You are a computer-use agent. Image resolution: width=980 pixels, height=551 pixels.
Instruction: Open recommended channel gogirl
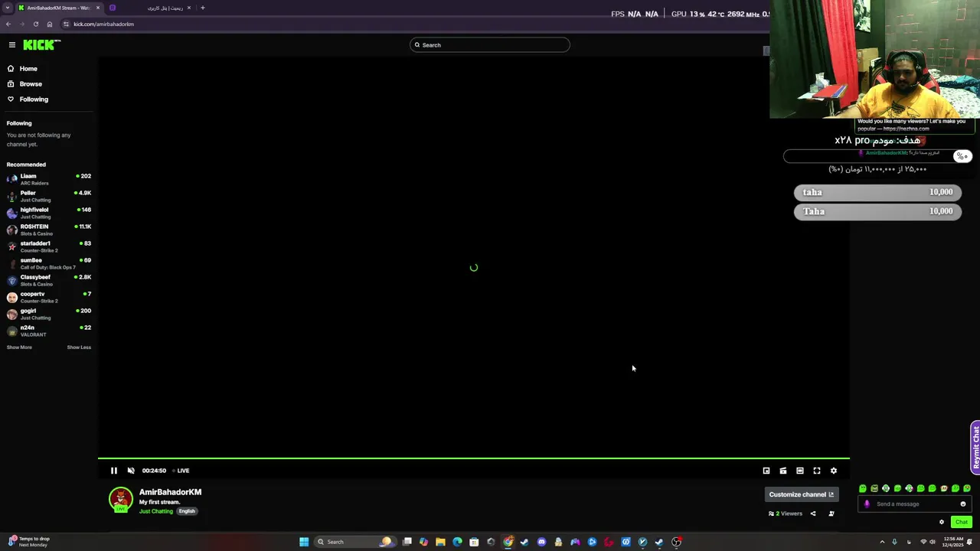[49, 314]
